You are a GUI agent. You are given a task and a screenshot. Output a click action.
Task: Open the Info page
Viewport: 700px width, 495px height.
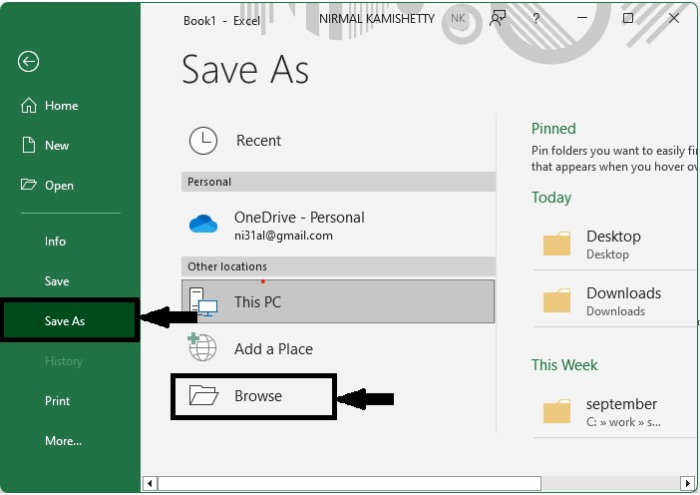pyautogui.click(x=55, y=241)
